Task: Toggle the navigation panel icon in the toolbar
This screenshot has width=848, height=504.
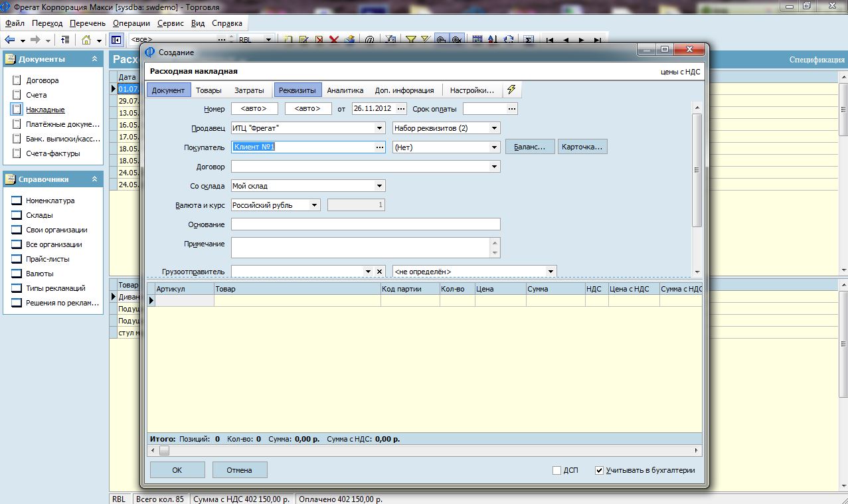Action: pos(116,40)
